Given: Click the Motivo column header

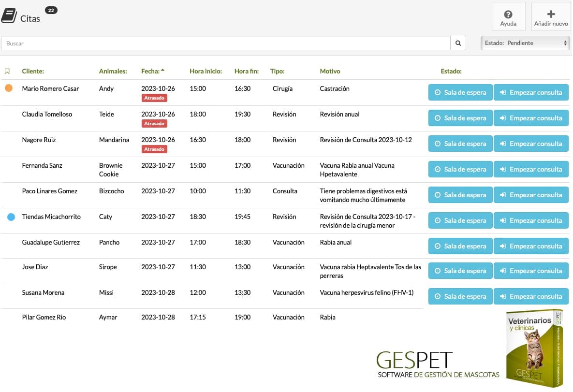Looking at the screenshot, I should 330,71.
